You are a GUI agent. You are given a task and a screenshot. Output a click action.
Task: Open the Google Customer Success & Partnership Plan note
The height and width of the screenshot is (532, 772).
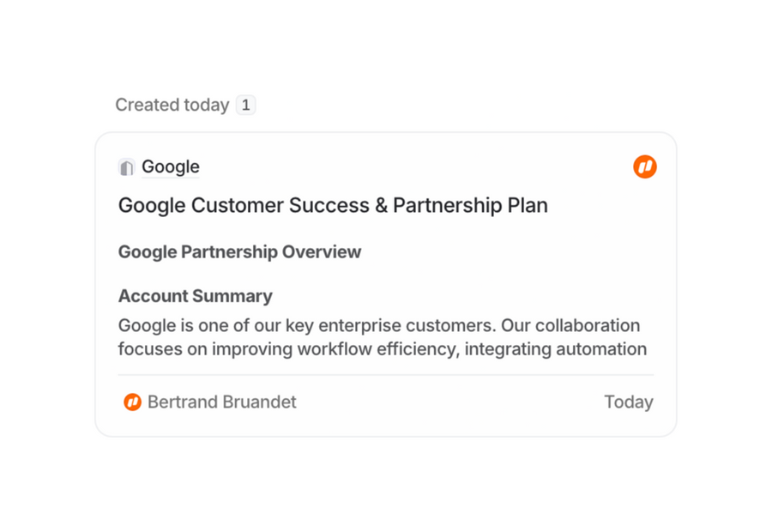coord(333,206)
